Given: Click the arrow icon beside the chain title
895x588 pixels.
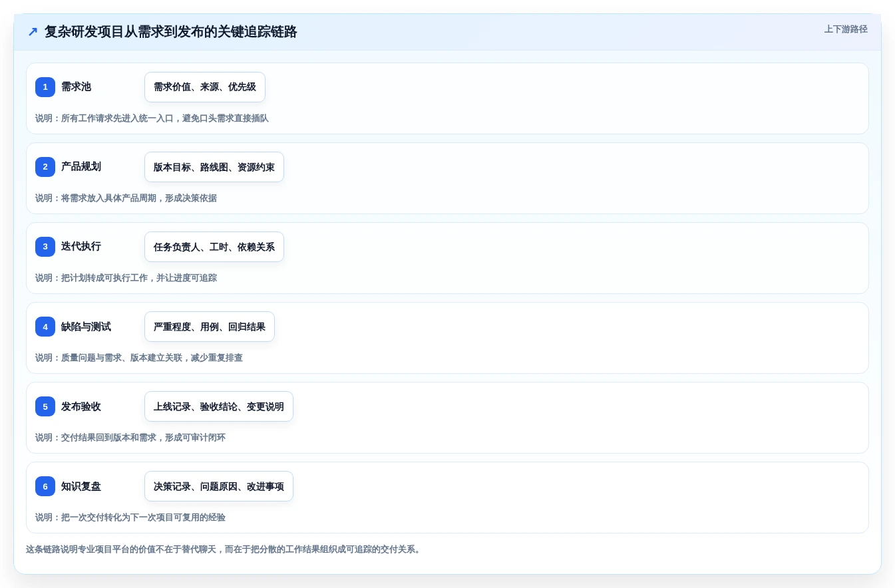Looking at the screenshot, I should click(33, 32).
